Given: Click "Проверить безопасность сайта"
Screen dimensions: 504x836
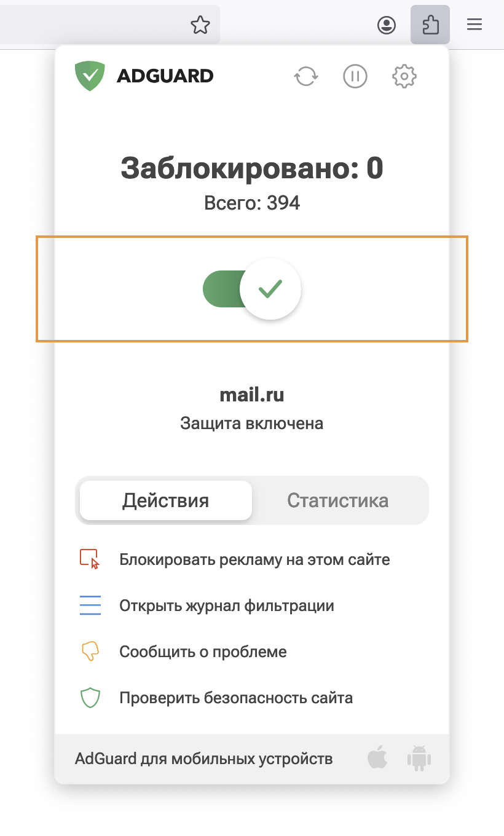Looking at the screenshot, I should 236,698.
